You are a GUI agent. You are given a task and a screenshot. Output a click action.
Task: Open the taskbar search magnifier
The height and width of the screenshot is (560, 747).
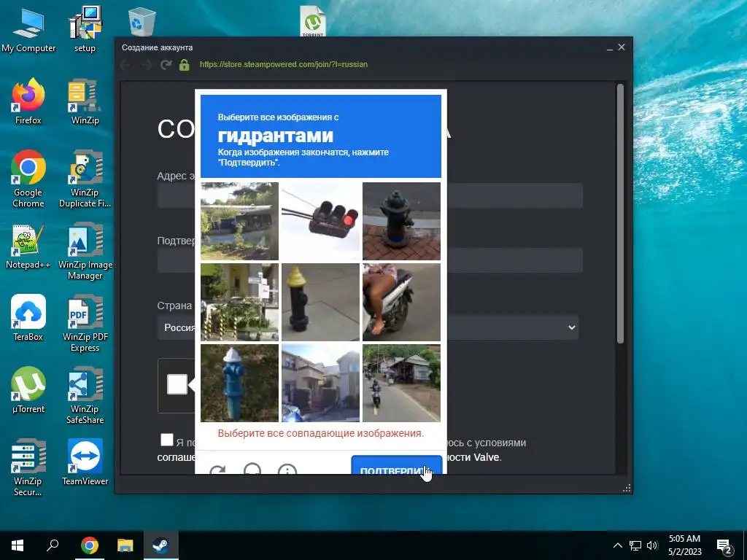pos(53,545)
